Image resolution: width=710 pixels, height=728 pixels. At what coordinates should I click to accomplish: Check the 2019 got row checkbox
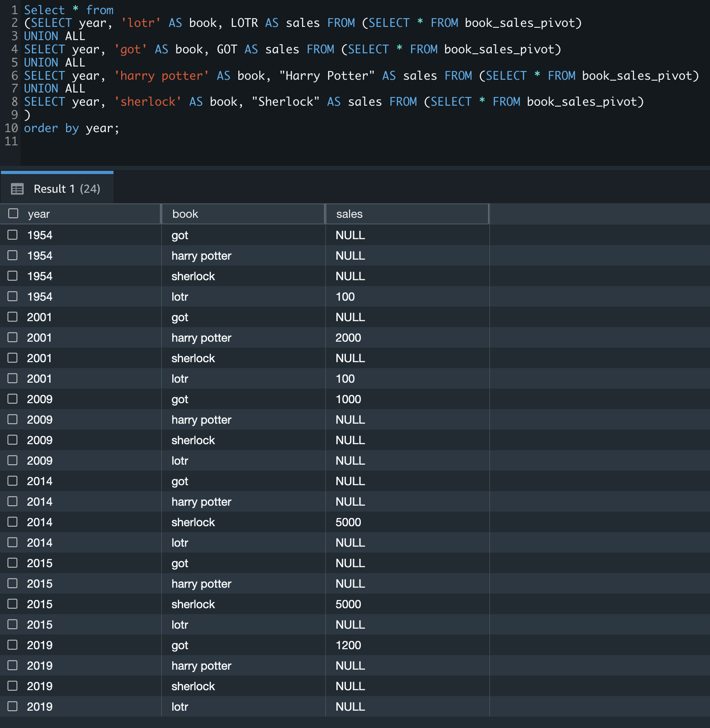[x=13, y=645]
